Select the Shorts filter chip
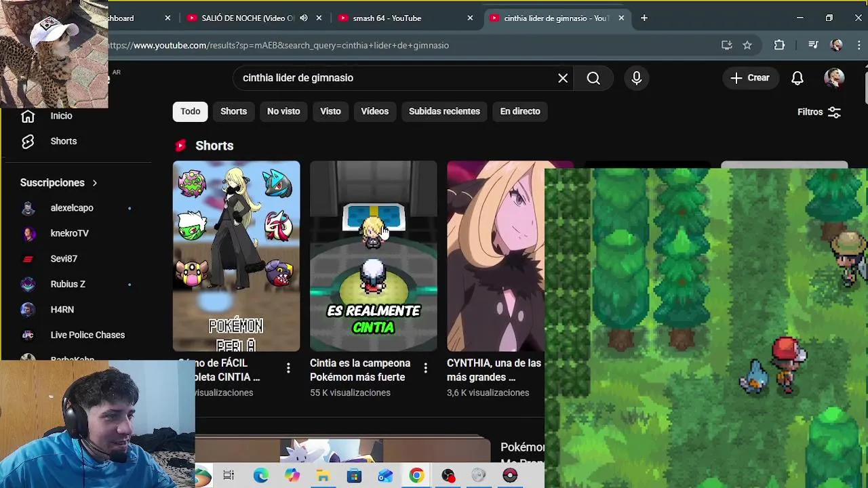This screenshot has width=868, height=488. (x=234, y=111)
